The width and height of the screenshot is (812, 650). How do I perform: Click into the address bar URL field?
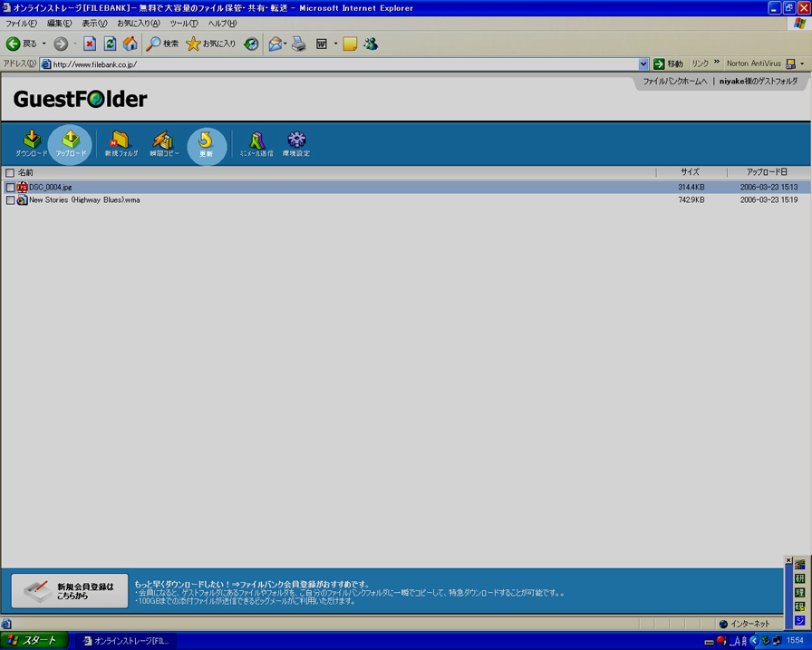tap(344, 64)
